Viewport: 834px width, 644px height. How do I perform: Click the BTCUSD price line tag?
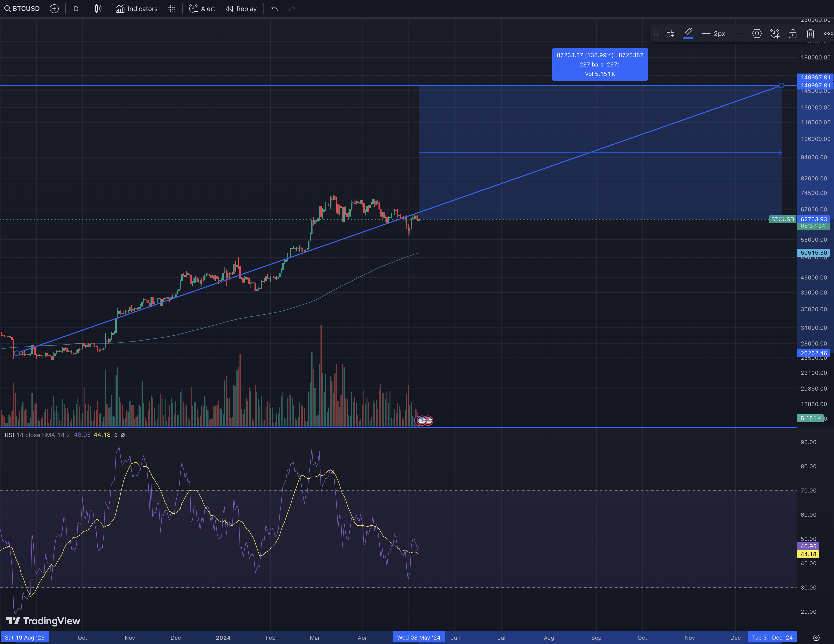[782, 219]
